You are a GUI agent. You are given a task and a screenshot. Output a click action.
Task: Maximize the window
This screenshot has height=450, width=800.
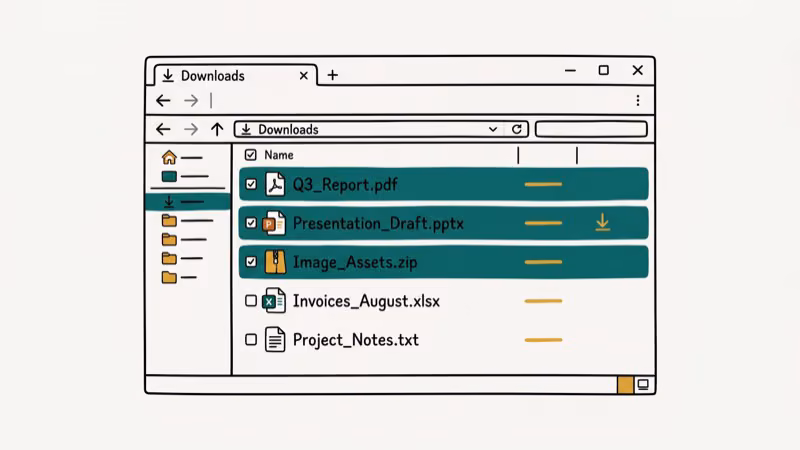[x=604, y=70]
